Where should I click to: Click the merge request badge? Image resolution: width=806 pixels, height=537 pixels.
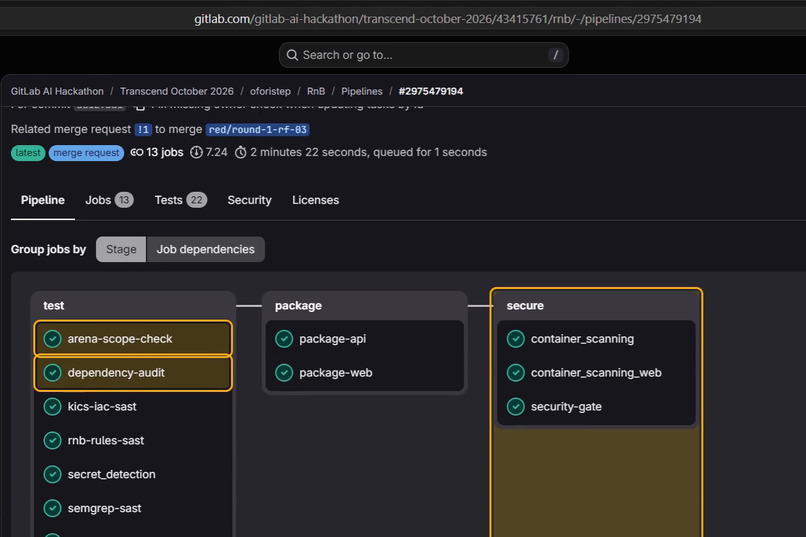coord(86,153)
